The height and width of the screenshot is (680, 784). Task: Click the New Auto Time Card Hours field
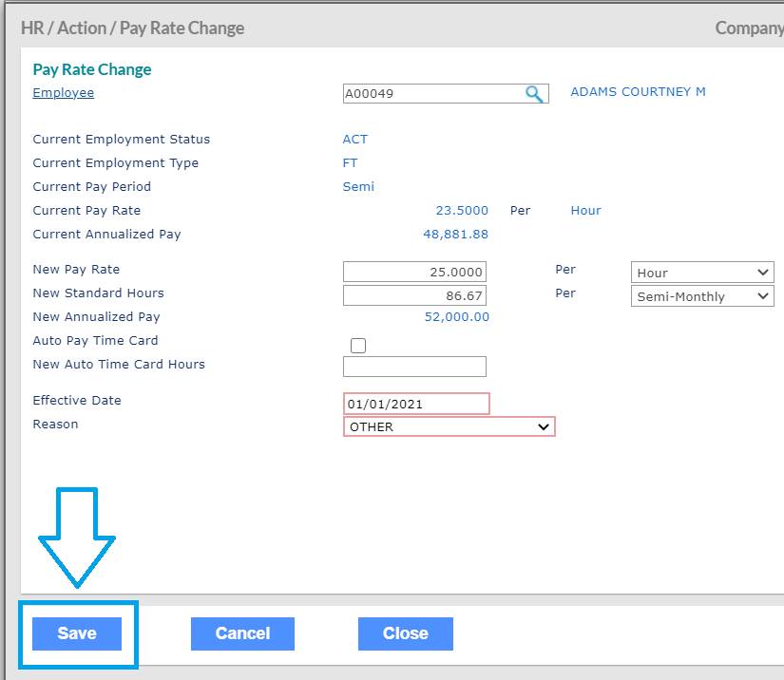(414, 367)
